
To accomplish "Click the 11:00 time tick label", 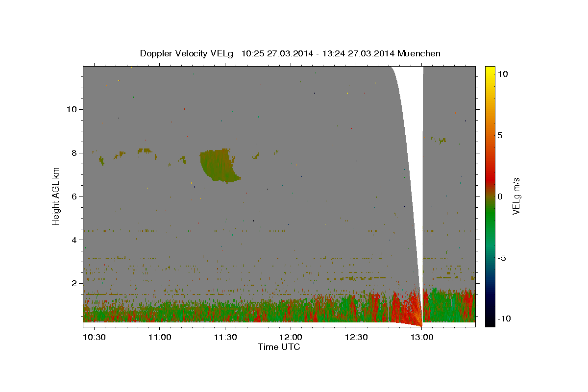I will coord(160,338).
